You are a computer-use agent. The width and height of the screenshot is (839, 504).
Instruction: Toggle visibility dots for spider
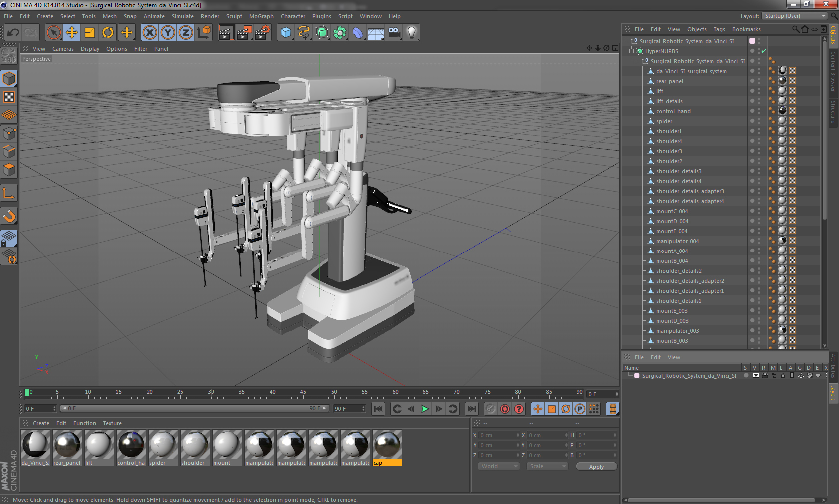(x=759, y=121)
